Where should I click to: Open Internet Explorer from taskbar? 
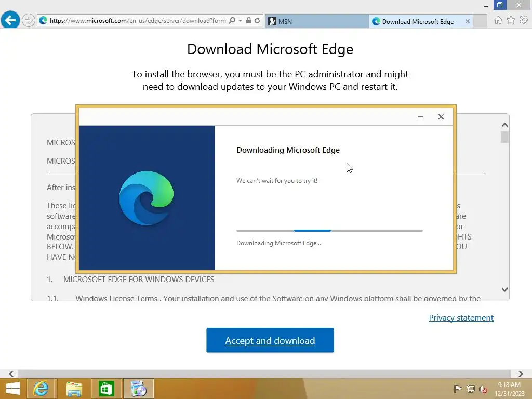click(41, 389)
